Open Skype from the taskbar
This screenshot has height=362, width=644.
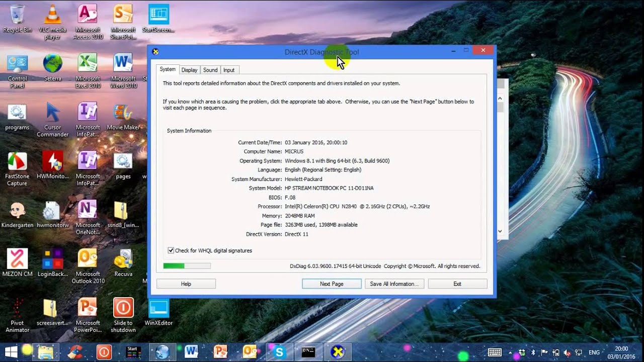(279, 351)
